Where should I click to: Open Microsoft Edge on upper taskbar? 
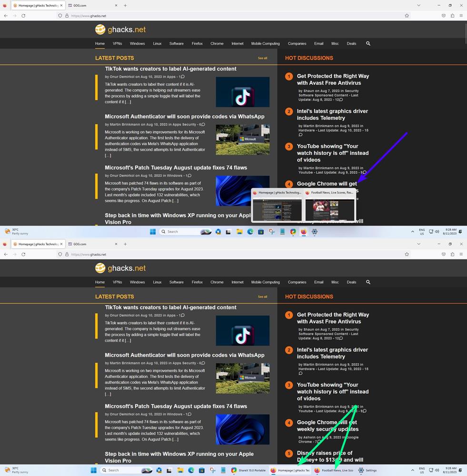[x=250, y=232]
